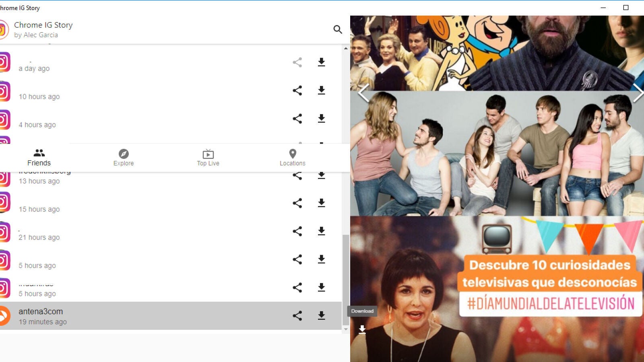This screenshot has height=362, width=644.
Task: Download the story posted 15 hours ago
Action: (321, 203)
